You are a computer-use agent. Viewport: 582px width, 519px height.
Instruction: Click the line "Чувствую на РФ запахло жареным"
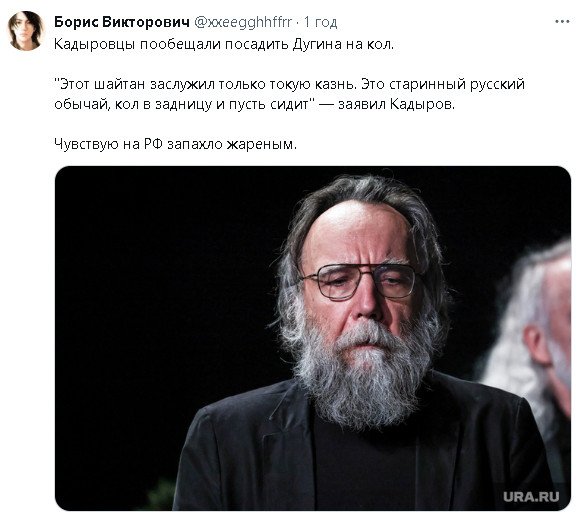pyautogui.click(x=176, y=144)
